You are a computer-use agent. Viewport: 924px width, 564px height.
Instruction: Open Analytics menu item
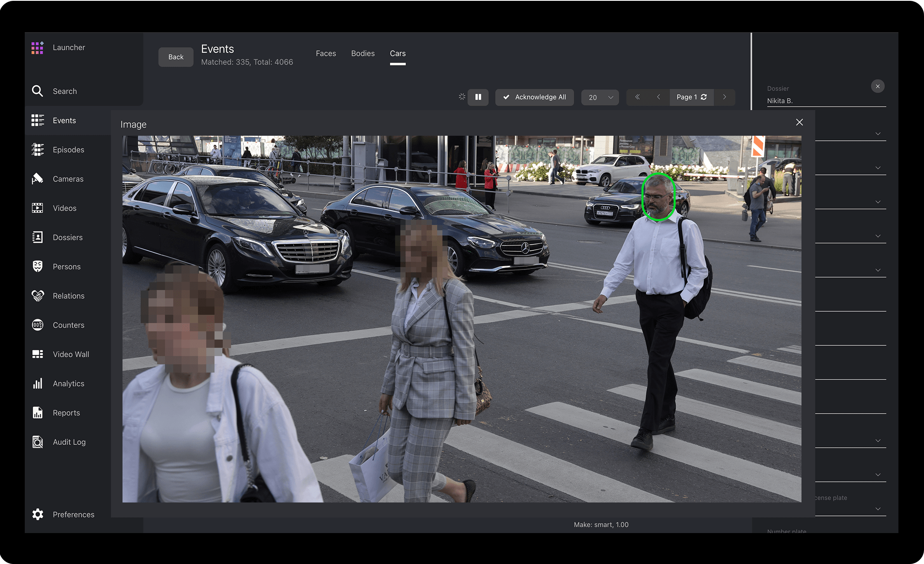68,384
